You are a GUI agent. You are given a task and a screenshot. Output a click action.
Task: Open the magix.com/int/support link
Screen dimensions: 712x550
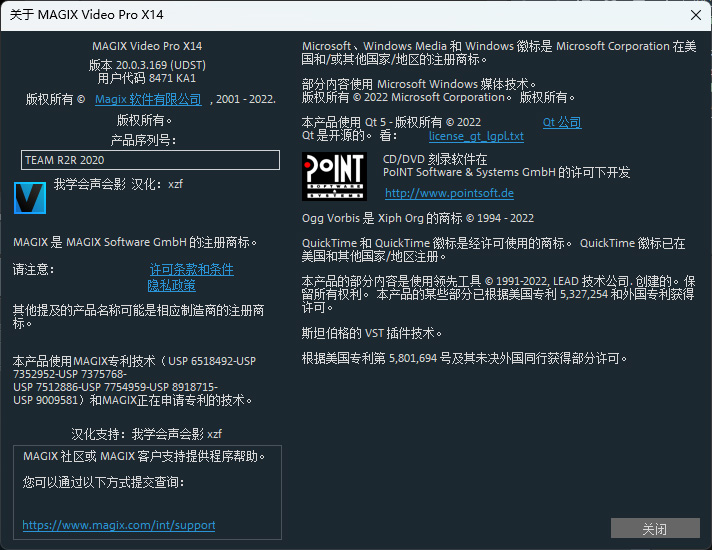tap(119, 525)
